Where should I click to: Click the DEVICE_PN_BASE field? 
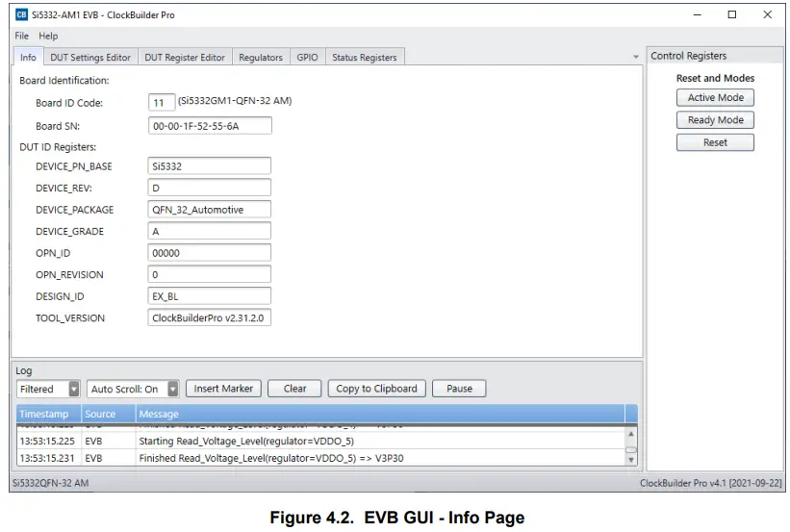pyautogui.click(x=210, y=166)
